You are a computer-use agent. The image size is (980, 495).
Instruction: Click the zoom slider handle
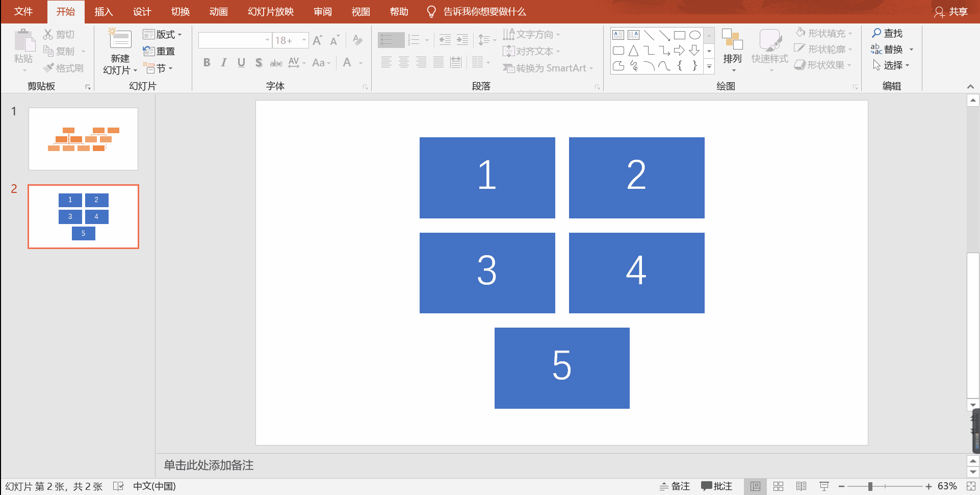click(870, 486)
